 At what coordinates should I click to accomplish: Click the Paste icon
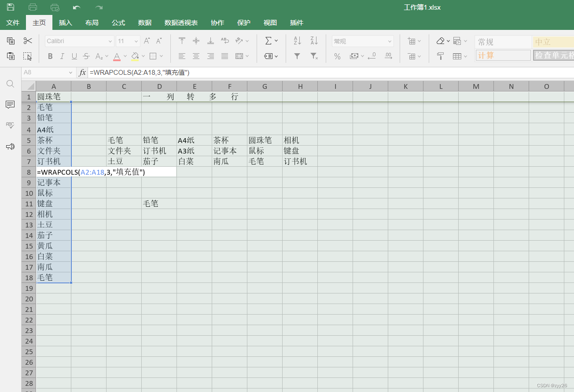[x=11, y=56]
